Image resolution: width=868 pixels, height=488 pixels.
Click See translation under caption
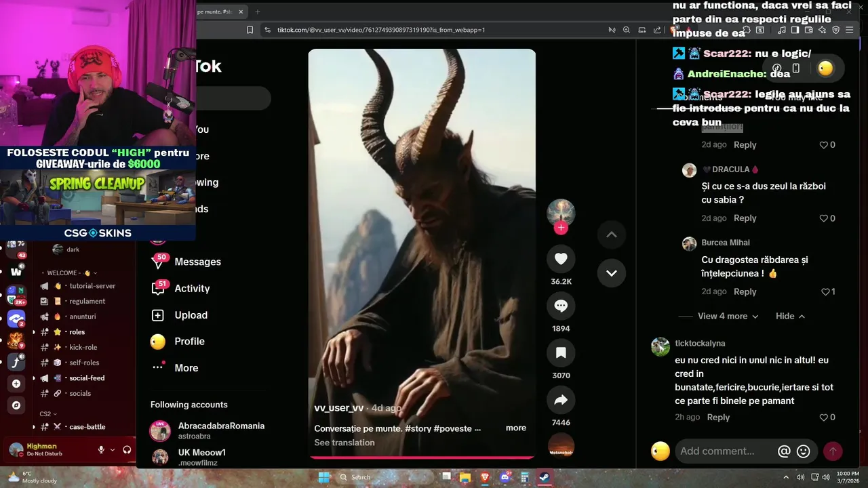coord(344,443)
